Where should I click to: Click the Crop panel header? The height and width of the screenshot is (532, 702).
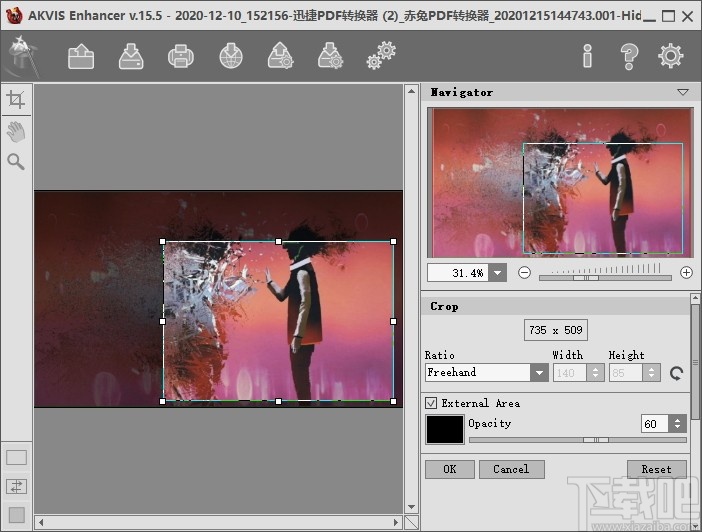pyautogui.click(x=556, y=306)
